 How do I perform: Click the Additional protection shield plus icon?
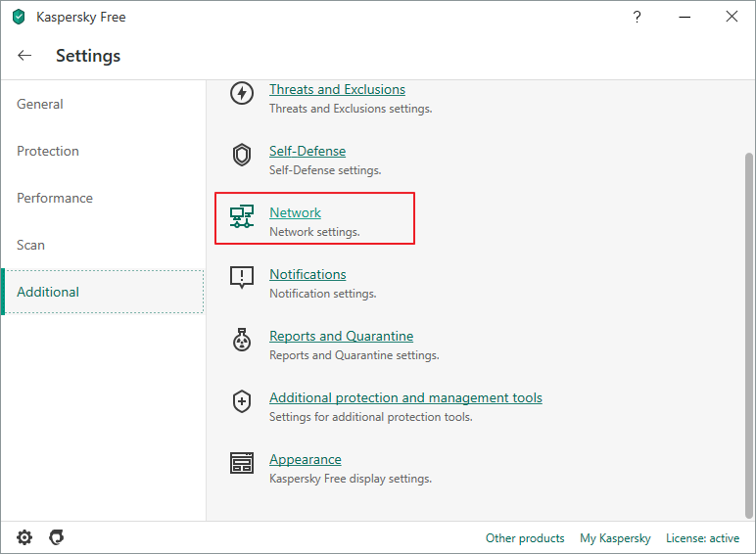click(x=242, y=401)
